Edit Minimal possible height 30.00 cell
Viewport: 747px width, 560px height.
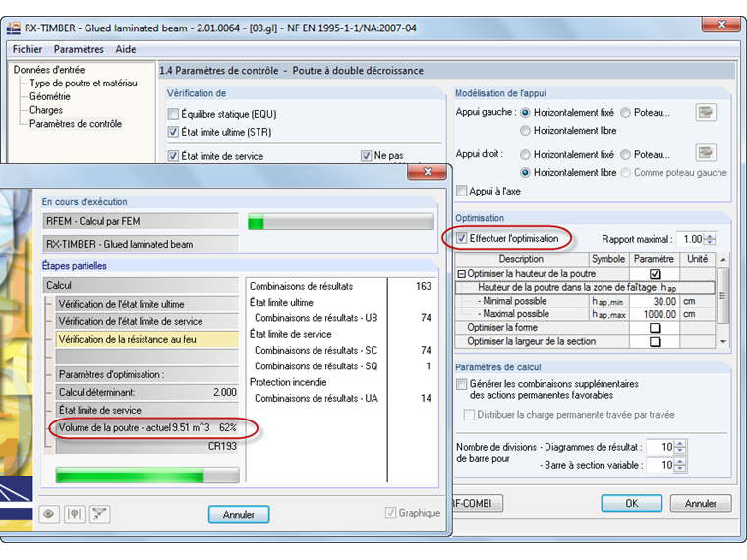655,301
